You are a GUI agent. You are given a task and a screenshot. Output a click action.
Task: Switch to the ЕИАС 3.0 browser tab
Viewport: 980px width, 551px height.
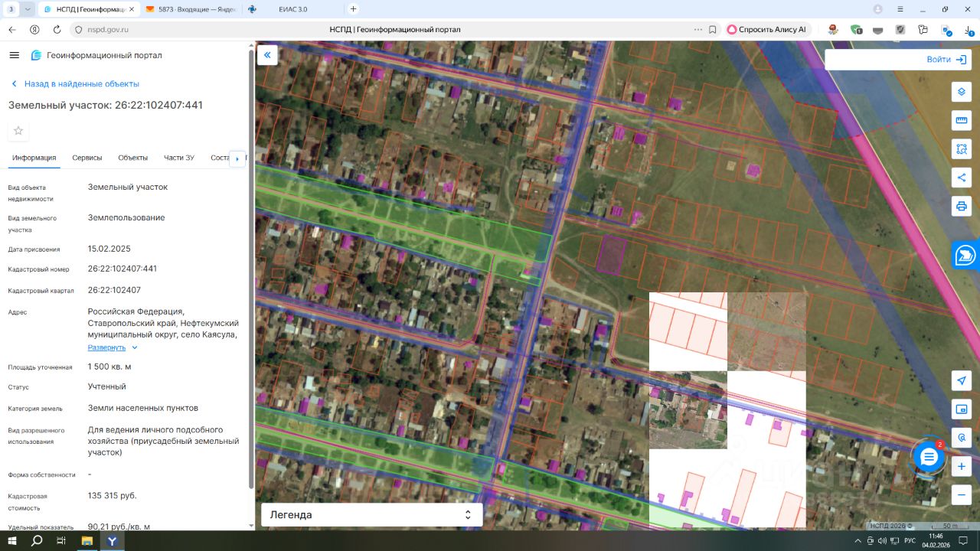pyautogui.click(x=292, y=9)
